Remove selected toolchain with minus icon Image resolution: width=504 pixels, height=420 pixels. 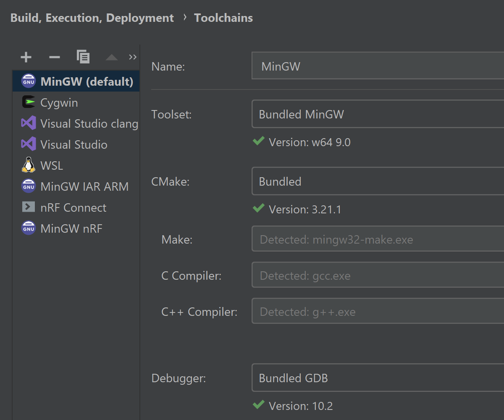[55, 57]
